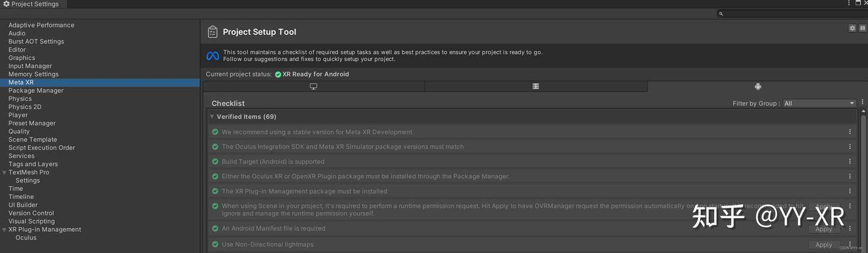Apply the Android Manifest file fix

(x=823, y=230)
